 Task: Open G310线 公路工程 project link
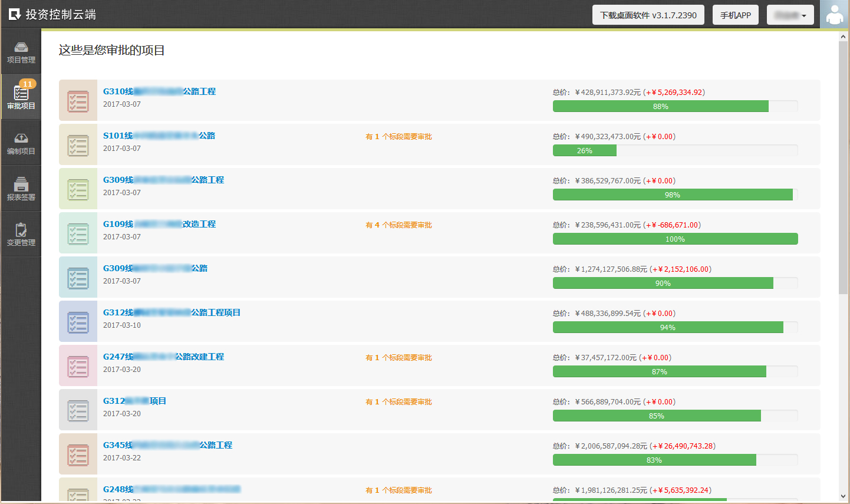tap(159, 91)
